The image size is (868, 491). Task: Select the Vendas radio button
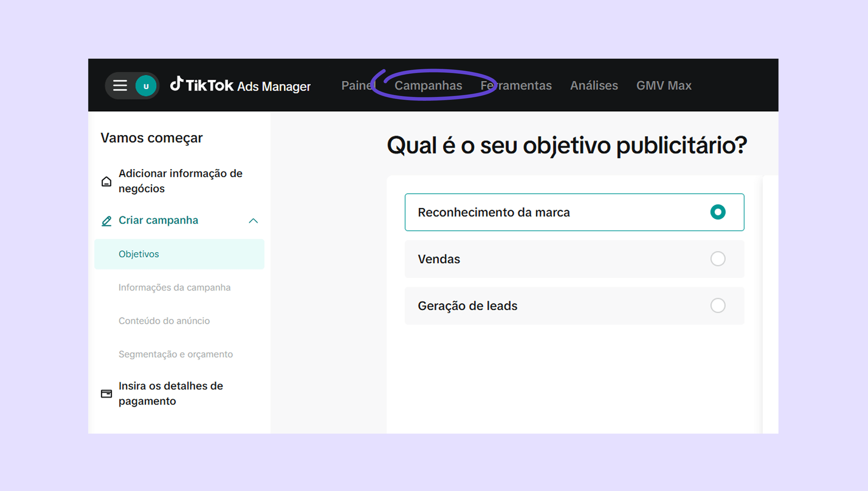717,259
